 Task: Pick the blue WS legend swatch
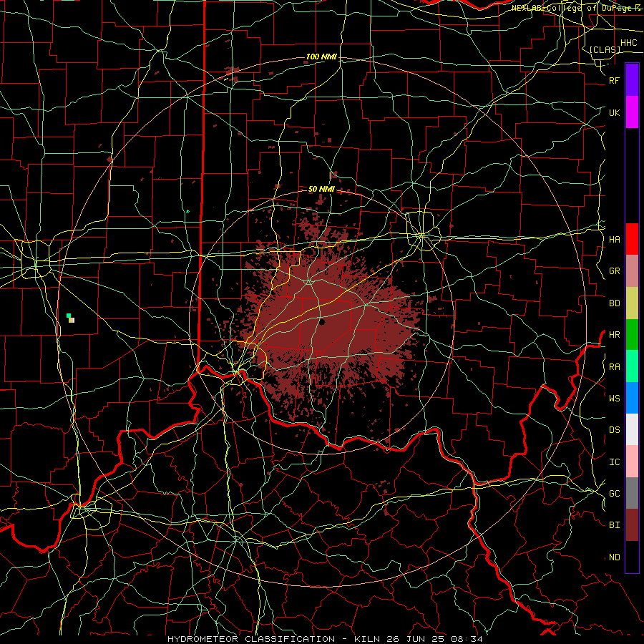pos(632,398)
